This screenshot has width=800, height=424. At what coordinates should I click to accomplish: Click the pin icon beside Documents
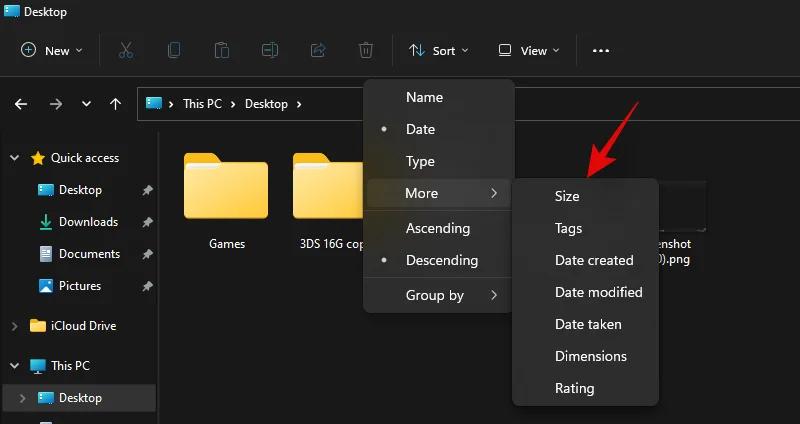[147, 254]
